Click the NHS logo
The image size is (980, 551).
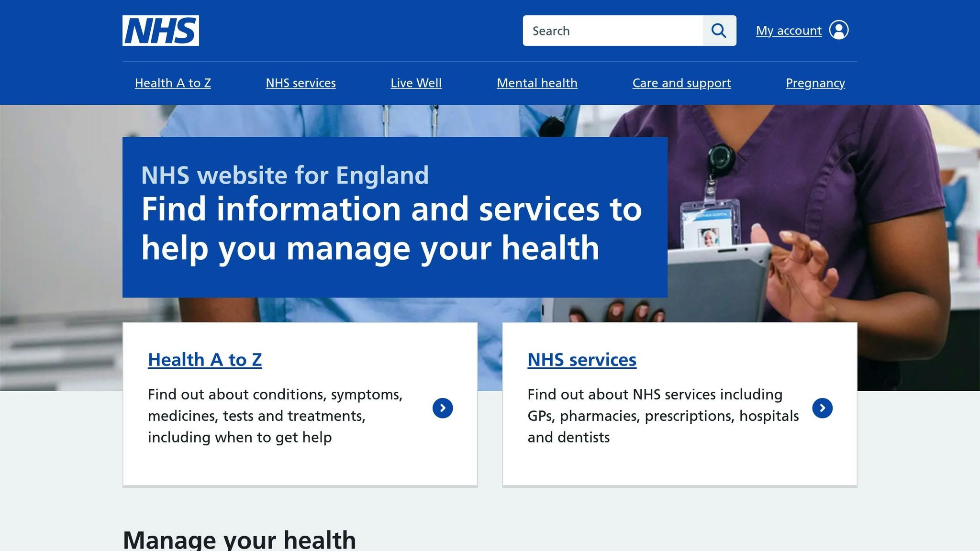pos(160,30)
